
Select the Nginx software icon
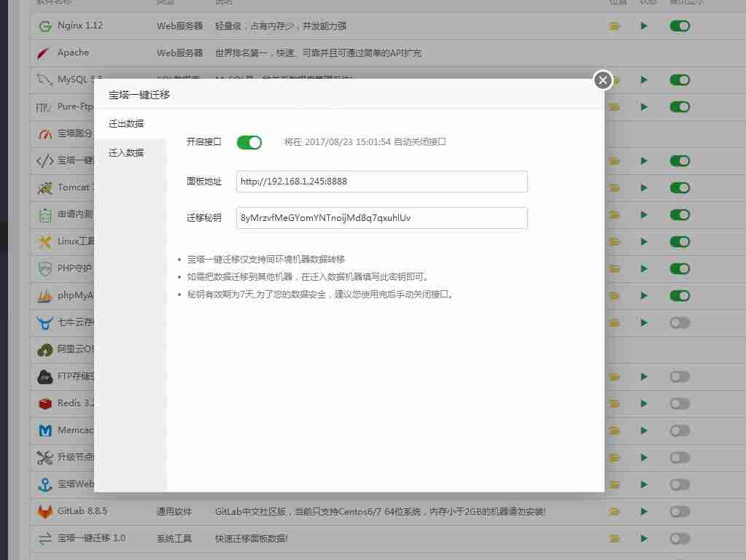coord(44,26)
